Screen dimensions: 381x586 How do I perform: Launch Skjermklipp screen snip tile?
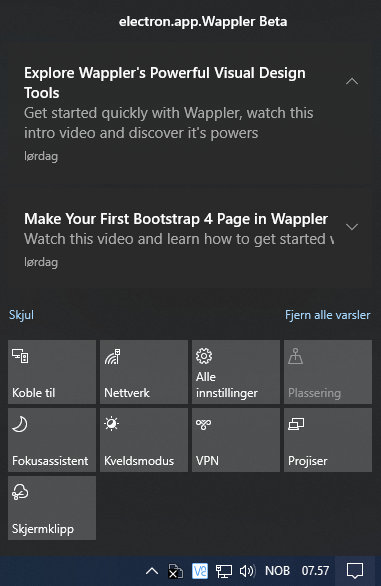point(52,508)
